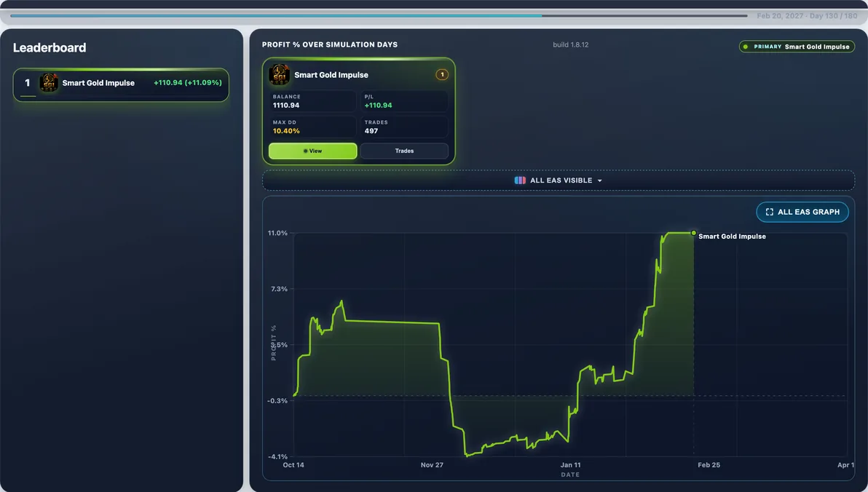Viewport: 868px width, 492px height.
Task: Click the Leaderboard heading
Action: pyautogui.click(x=50, y=47)
